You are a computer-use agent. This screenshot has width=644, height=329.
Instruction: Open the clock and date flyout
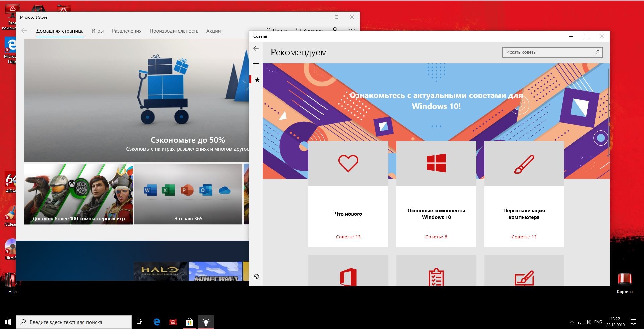pyautogui.click(x=615, y=322)
